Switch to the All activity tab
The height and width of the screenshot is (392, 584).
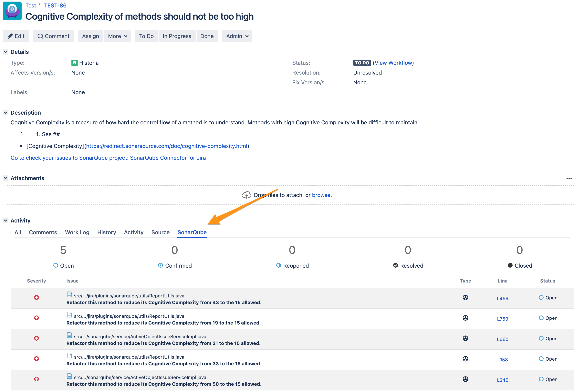click(18, 232)
